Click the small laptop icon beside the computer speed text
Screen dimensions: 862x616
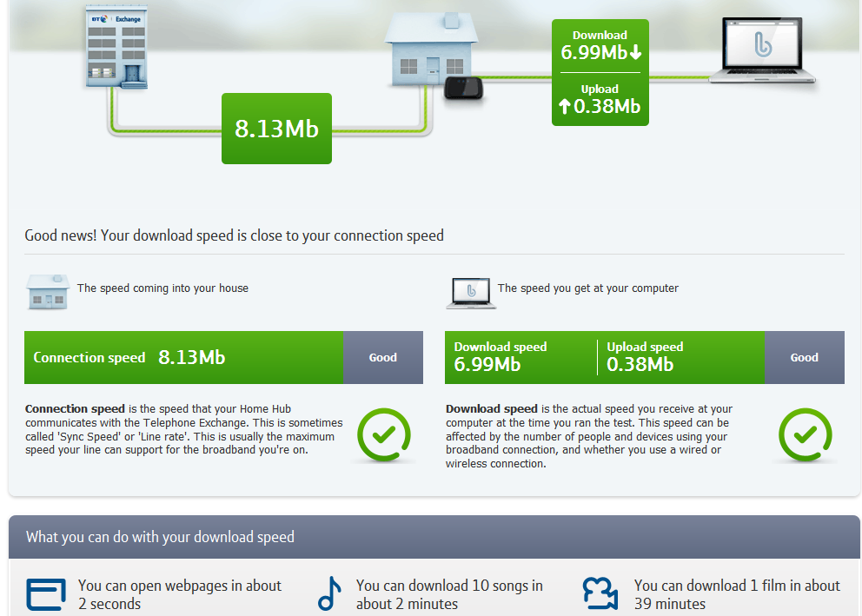tap(470, 293)
